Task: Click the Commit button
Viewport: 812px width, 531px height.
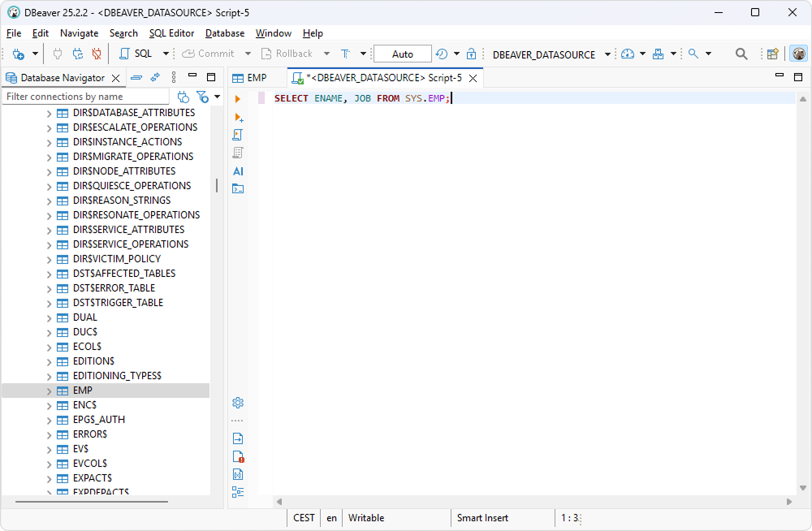Action: pyautogui.click(x=214, y=54)
